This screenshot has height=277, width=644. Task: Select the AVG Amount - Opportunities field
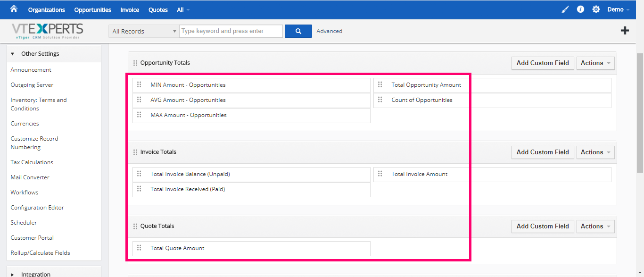tap(252, 100)
